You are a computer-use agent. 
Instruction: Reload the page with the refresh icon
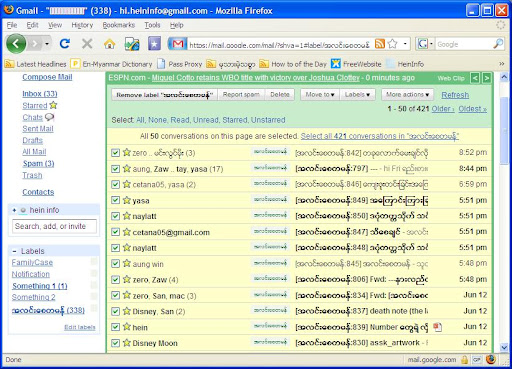(x=65, y=44)
